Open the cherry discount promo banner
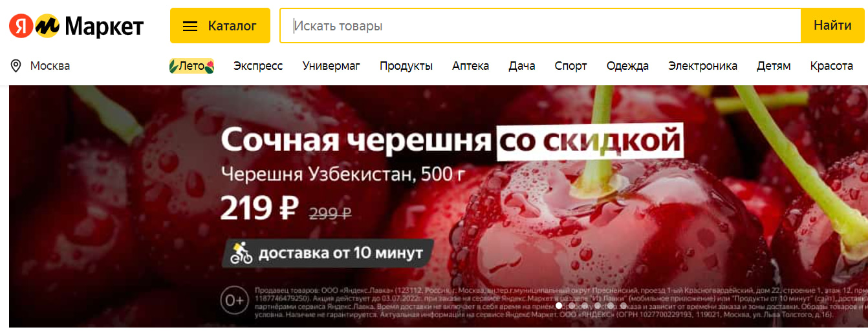Viewport: 868px width, 334px height. 439,207
